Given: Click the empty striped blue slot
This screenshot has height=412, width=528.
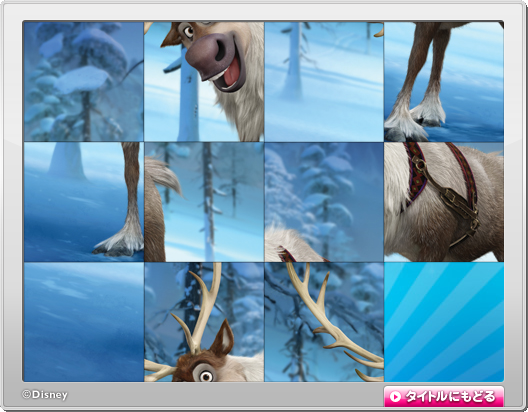Looking at the screenshot, I should (x=444, y=322).
